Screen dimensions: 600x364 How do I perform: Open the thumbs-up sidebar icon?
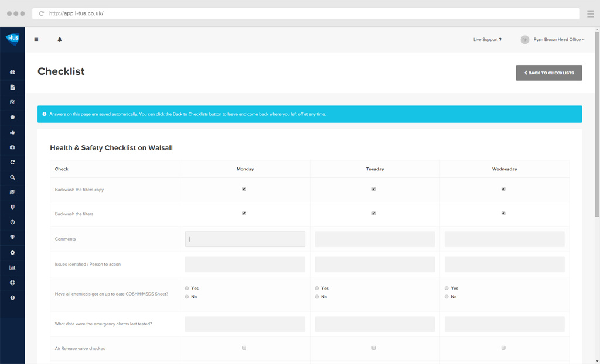pos(12,132)
